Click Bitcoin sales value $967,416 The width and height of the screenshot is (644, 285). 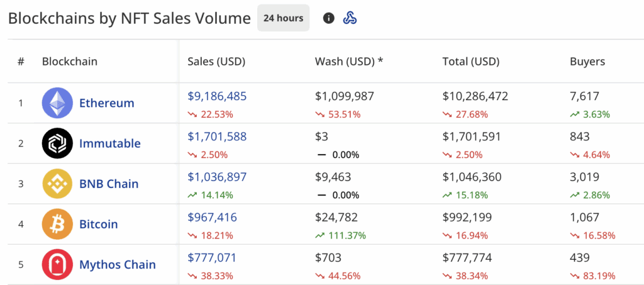point(213,217)
